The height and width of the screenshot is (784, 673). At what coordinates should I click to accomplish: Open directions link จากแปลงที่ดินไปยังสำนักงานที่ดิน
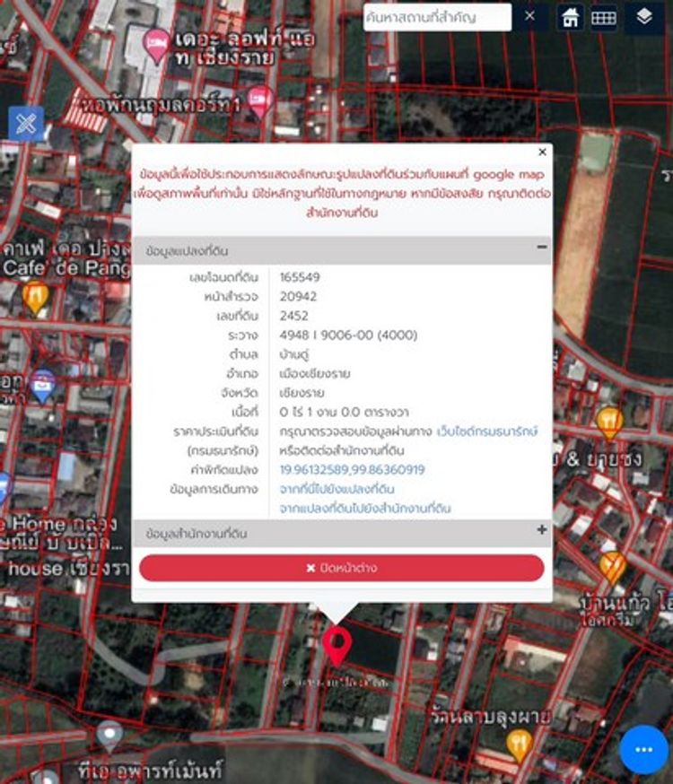coord(364,508)
